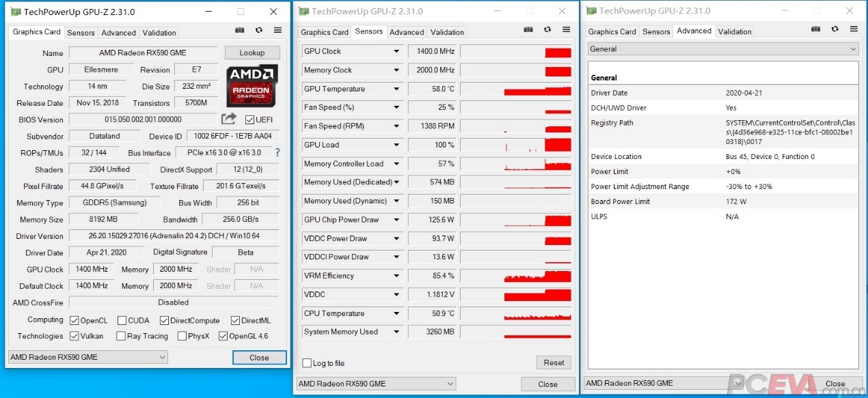Image resolution: width=868 pixels, height=398 pixels.
Task: Open the hamburger menu in the first GPU-Z window
Action: (276, 30)
